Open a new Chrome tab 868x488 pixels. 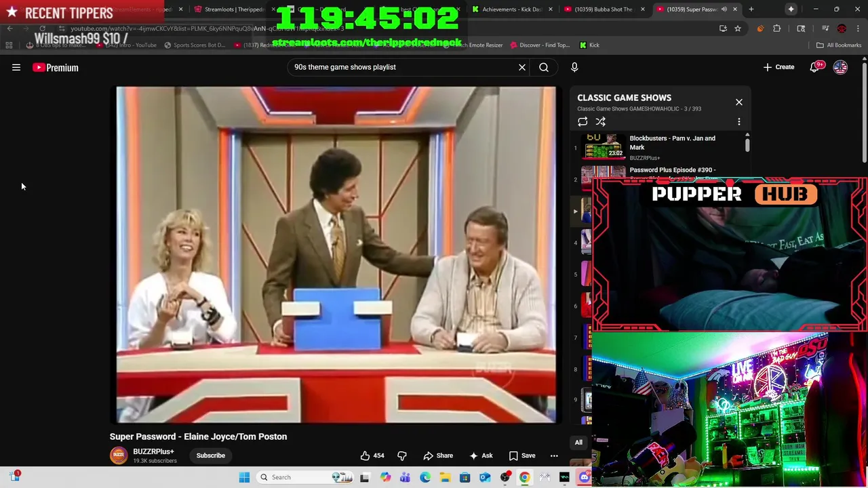tap(751, 9)
